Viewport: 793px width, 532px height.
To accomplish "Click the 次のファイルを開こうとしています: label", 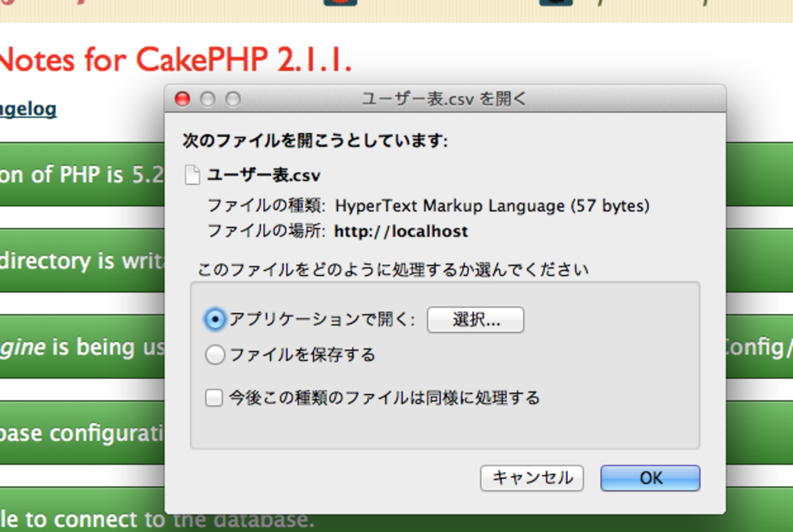I will (x=315, y=142).
